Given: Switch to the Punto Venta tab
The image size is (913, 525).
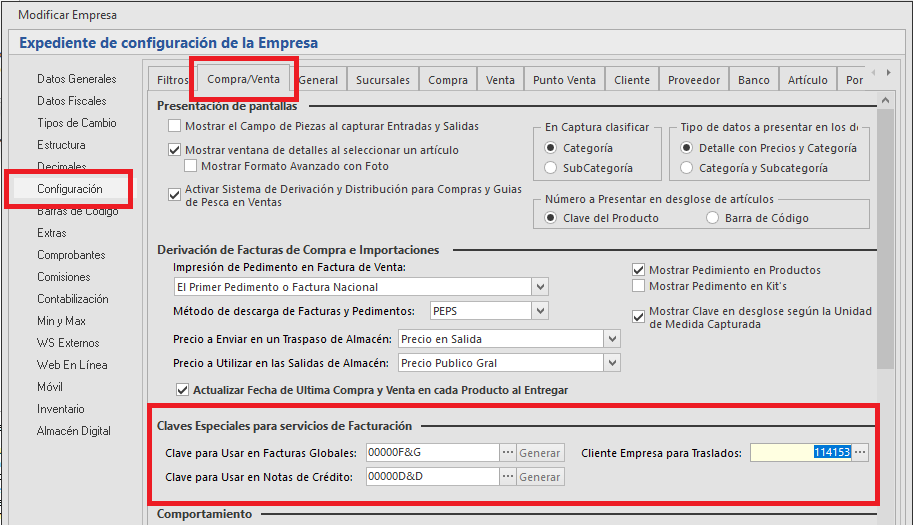Looking at the screenshot, I should (x=564, y=80).
